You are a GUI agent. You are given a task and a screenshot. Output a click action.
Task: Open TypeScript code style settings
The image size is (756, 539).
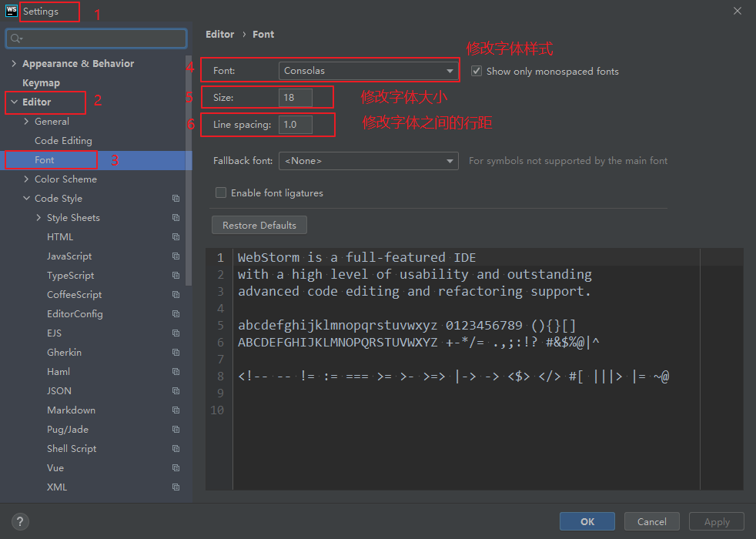(70, 276)
